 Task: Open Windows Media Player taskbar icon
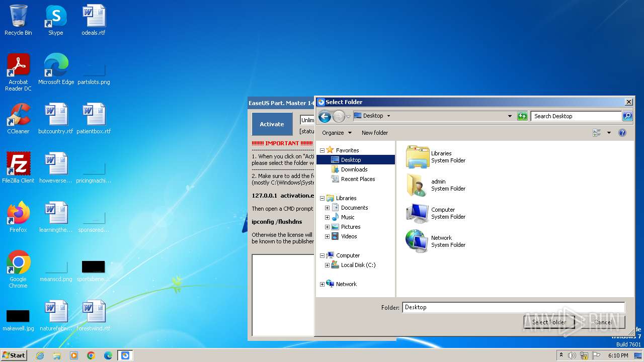74,355
